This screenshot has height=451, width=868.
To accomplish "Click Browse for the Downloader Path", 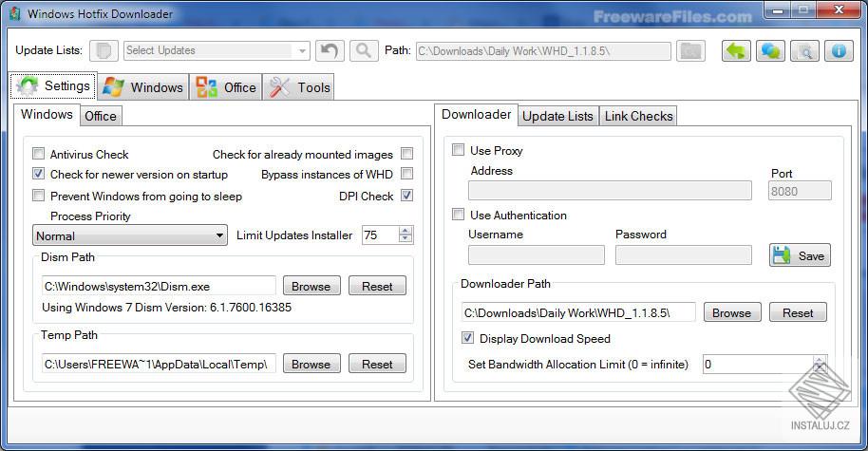I will pos(732,312).
